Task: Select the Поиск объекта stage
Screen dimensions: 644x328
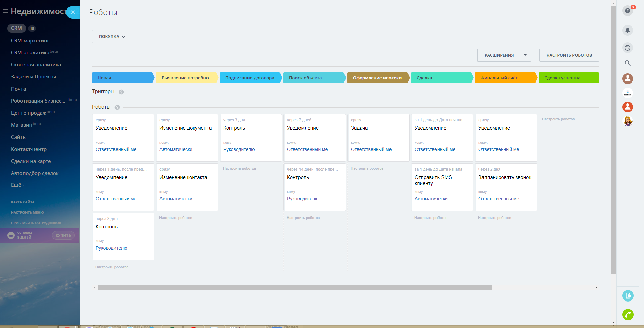Action: [x=314, y=78]
